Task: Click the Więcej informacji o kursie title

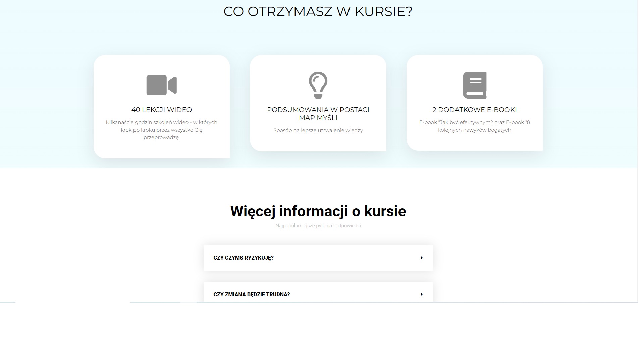Action: tap(318, 211)
